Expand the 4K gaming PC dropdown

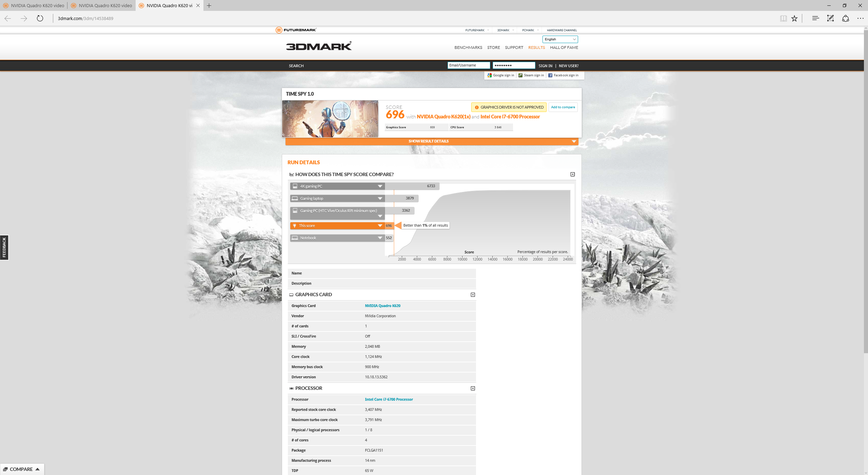pyautogui.click(x=380, y=186)
